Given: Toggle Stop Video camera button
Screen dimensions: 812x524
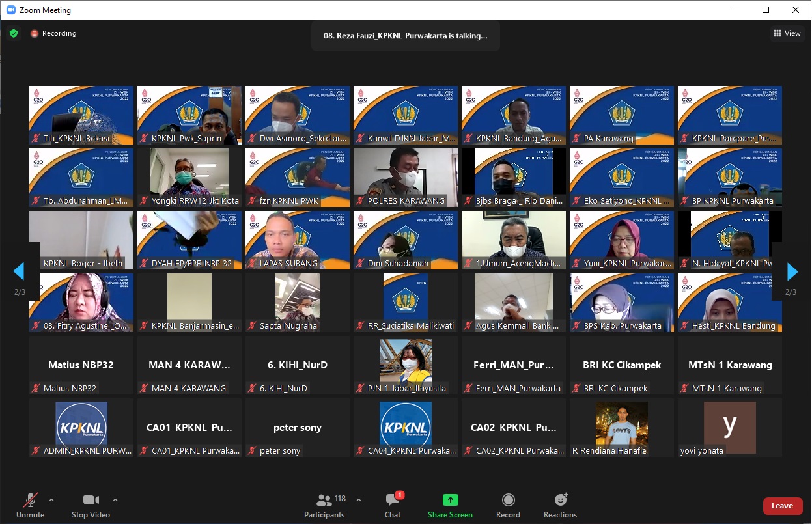Looking at the screenshot, I should click(91, 505).
